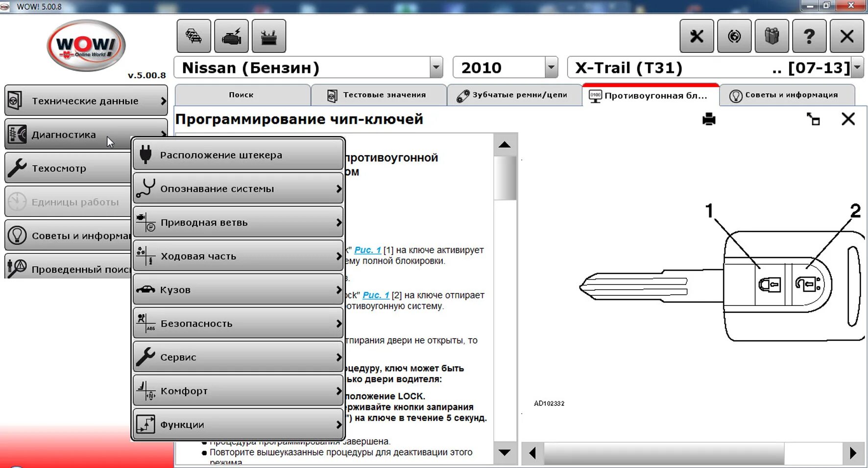
Task: Click image pane scroll right arrow
Action: coord(853,453)
